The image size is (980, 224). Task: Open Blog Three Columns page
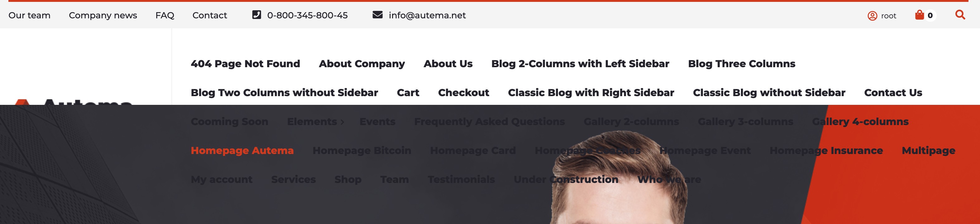[x=742, y=64]
